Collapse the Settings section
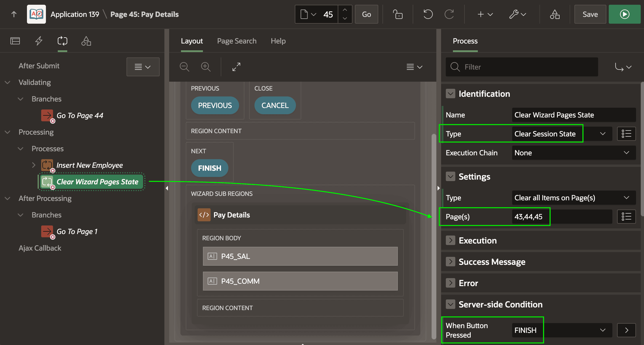 pyautogui.click(x=451, y=177)
